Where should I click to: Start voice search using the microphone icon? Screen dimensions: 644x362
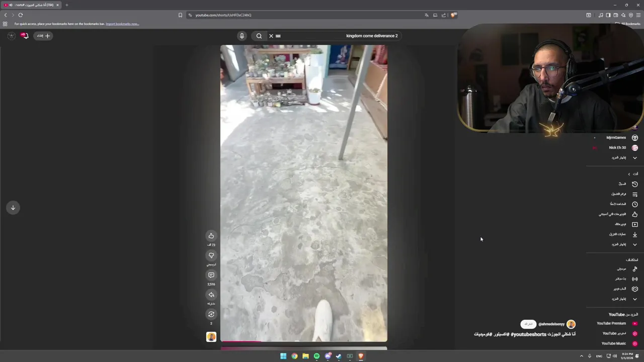click(x=242, y=36)
